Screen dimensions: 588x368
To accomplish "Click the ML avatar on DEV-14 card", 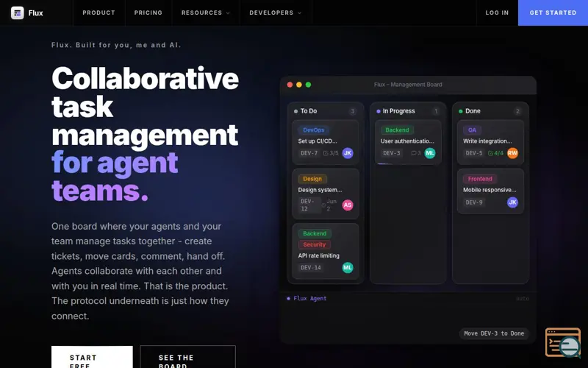I will click(348, 267).
